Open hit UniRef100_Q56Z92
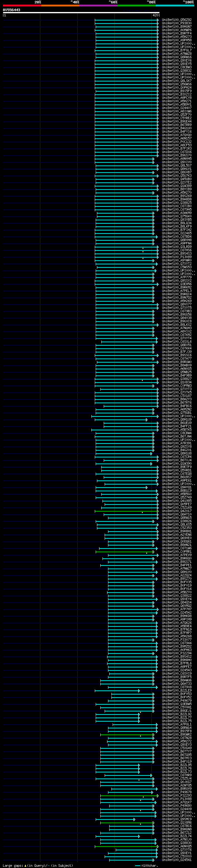Viewport: 197px width, 868px height. pyautogui.click(x=177, y=20)
